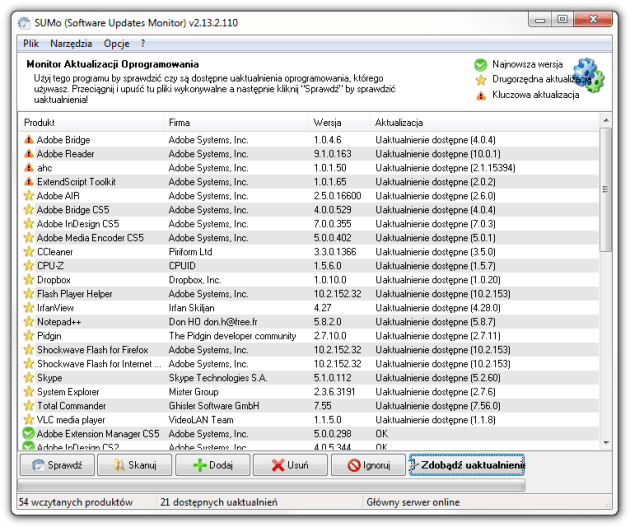
Task: Sort list by Firma column header
Action: (236, 123)
